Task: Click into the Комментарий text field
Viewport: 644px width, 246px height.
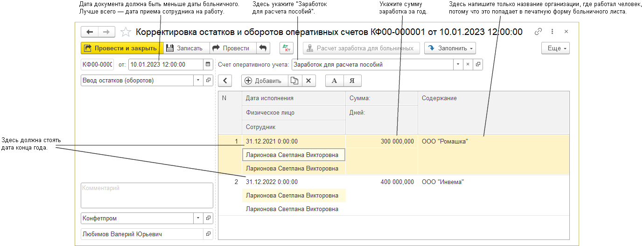Action: [x=147, y=195]
